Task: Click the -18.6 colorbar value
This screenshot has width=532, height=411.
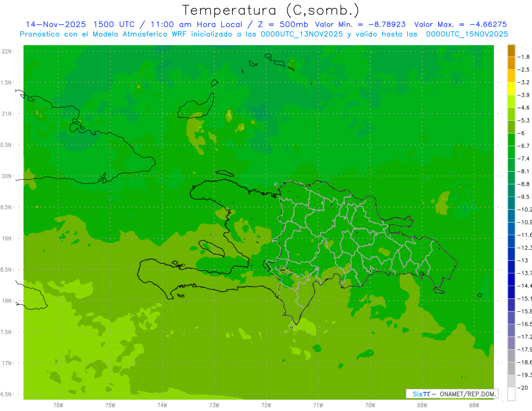Action: [x=524, y=362]
